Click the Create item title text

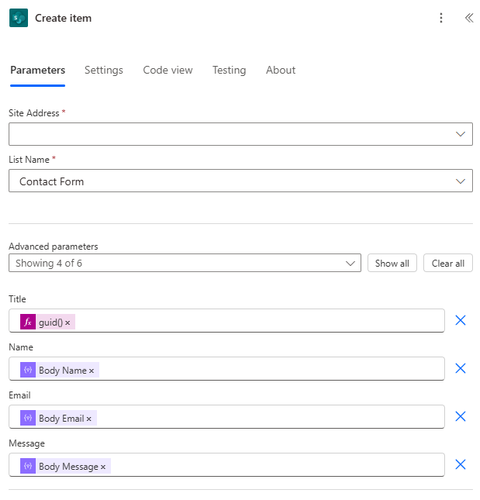(x=63, y=18)
